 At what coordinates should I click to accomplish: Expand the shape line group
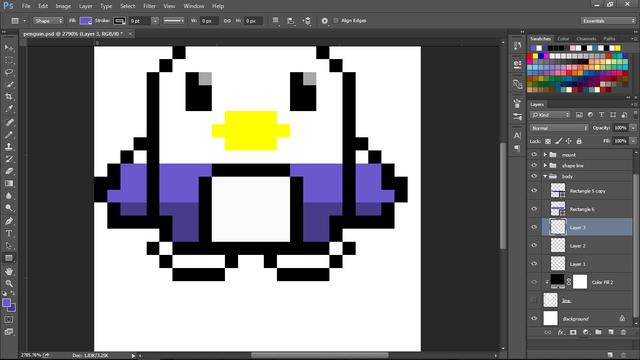tap(545, 165)
